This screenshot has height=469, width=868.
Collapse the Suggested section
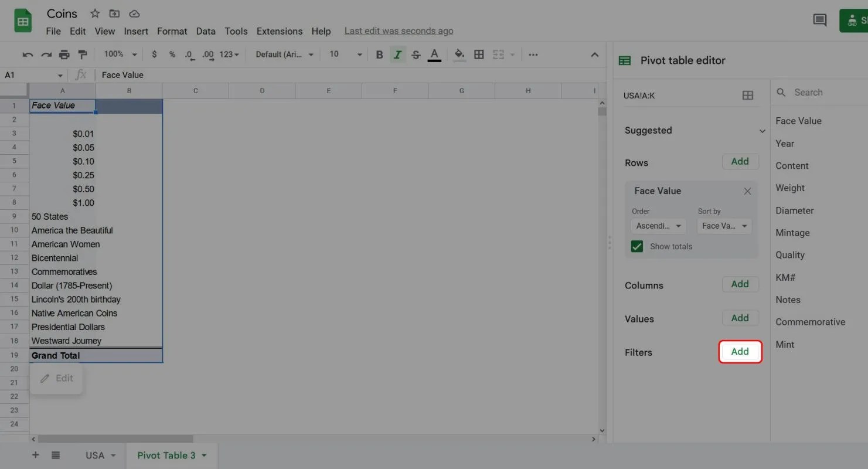coord(762,131)
